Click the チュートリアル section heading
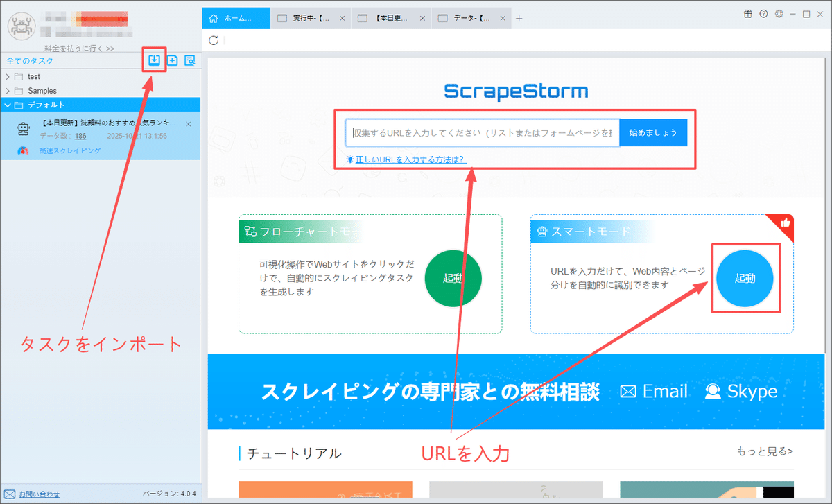This screenshot has height=504, width=832. [294, 453]
